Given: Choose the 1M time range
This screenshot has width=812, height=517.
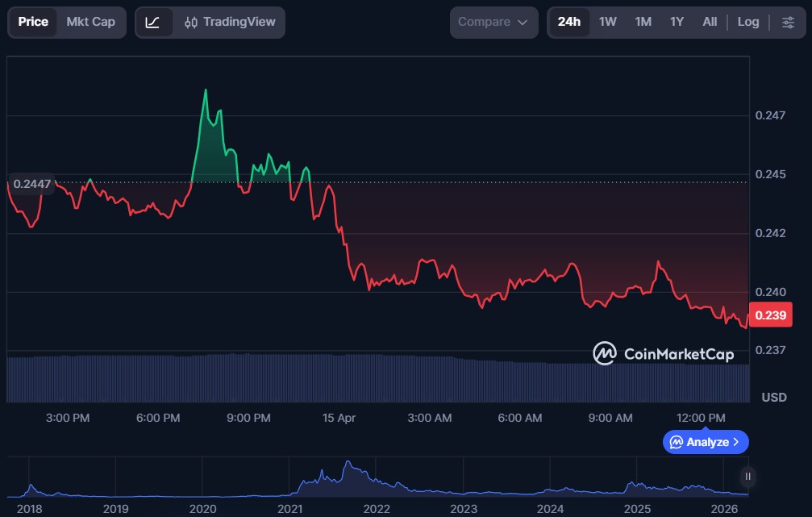Looking at the screenshot, I should click(643, 23).
